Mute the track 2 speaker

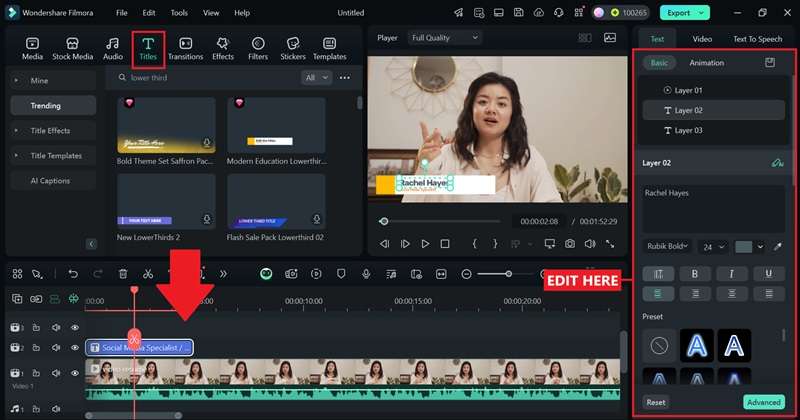click(x=56, y=348)
